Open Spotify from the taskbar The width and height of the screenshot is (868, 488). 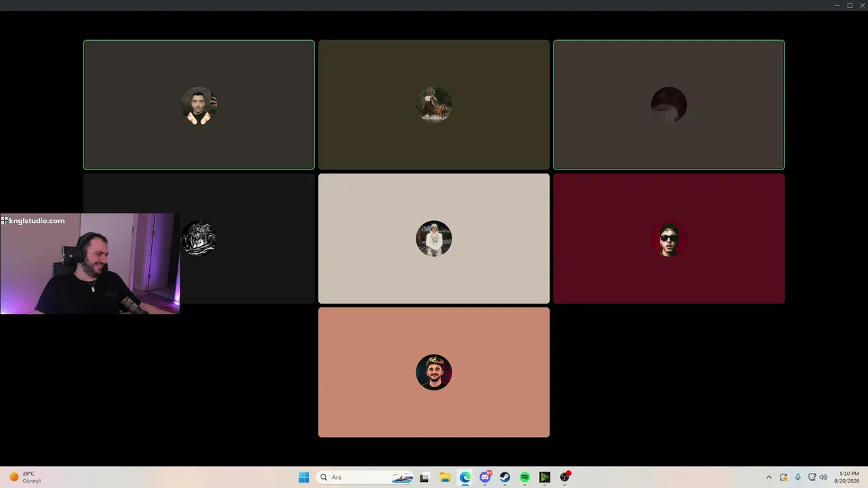(525, 477)
